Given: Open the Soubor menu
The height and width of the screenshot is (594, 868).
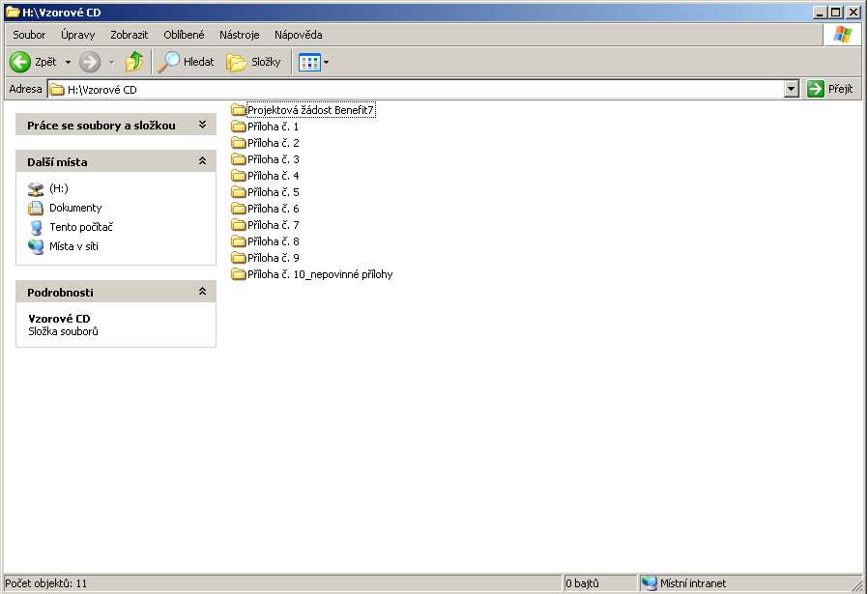Looking at the screenshot, I should (x=29, y=35).
